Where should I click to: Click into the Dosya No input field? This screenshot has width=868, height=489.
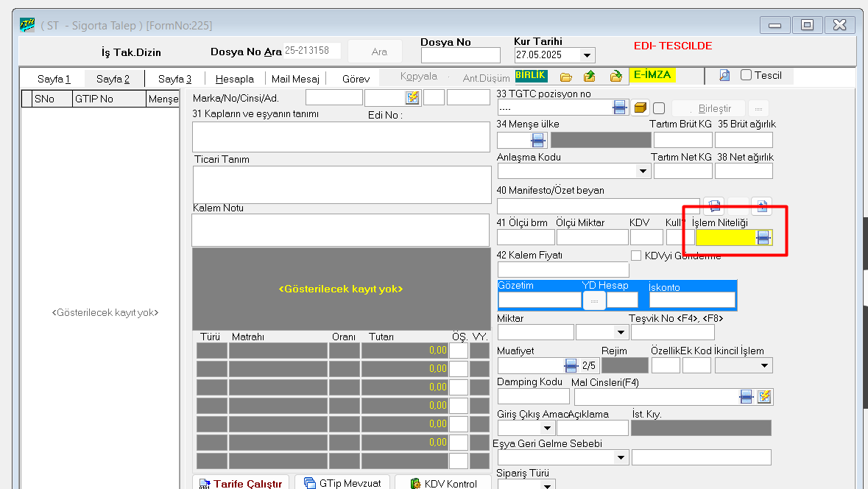pos(460,55)
